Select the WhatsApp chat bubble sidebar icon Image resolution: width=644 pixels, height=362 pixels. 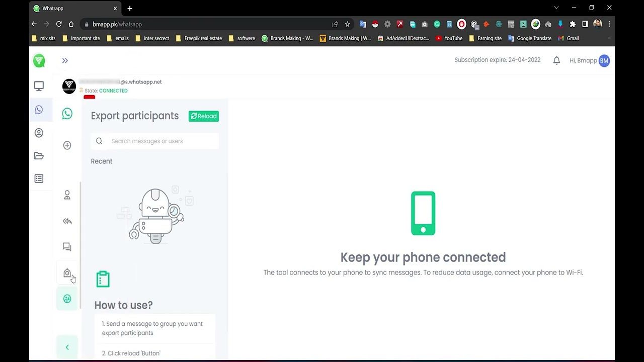pyautogui.click(x=39, y=110)
